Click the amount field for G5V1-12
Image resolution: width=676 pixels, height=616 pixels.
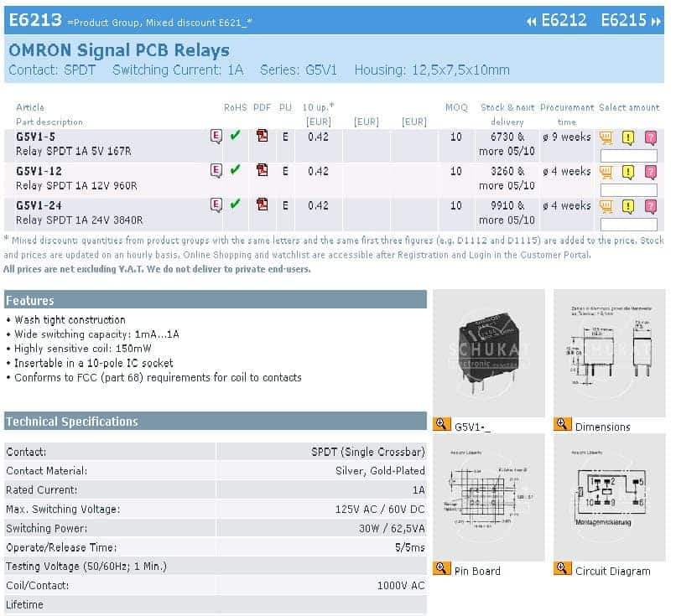[x=628, y=189]
